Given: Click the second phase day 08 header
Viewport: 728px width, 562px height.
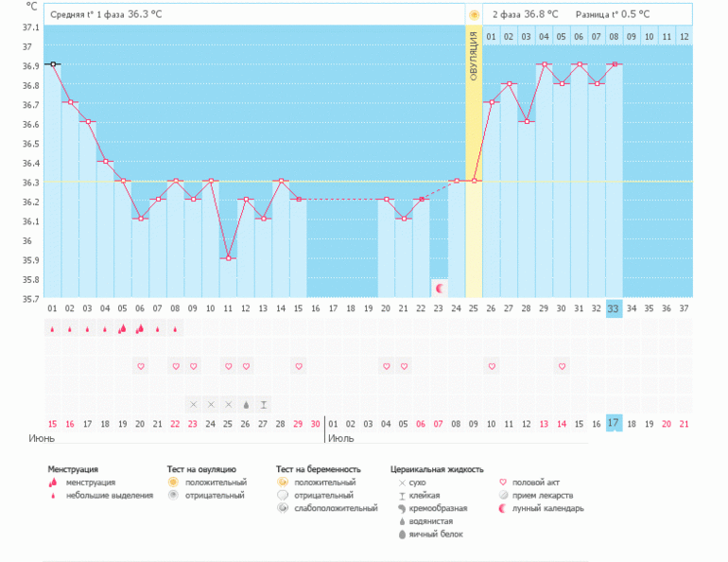Looking at the screenshot, I should point(614,37).
